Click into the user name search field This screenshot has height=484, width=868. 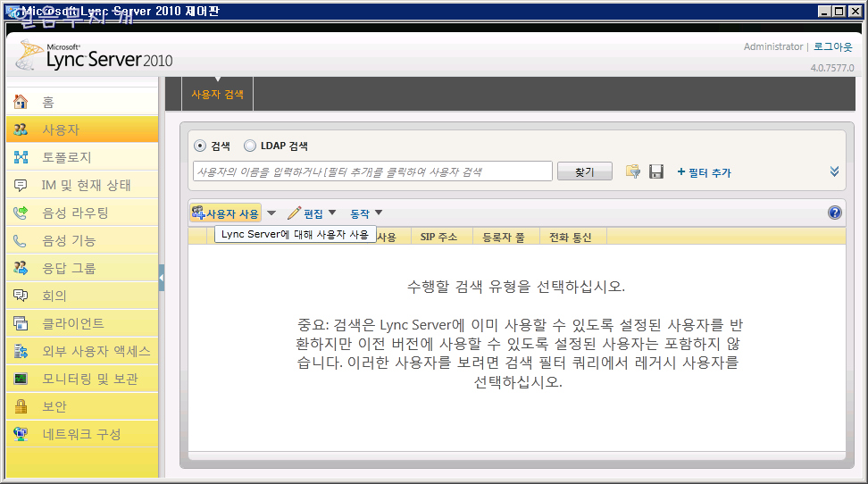point(372,171)
